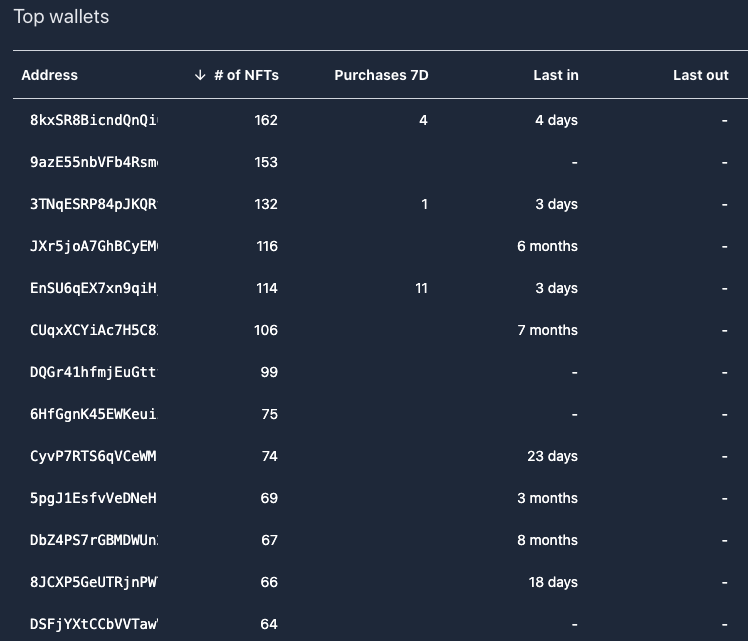Click the Purchases 7D value 4
The width and height of the screenshot is (748, 641).
click(423, 120)
